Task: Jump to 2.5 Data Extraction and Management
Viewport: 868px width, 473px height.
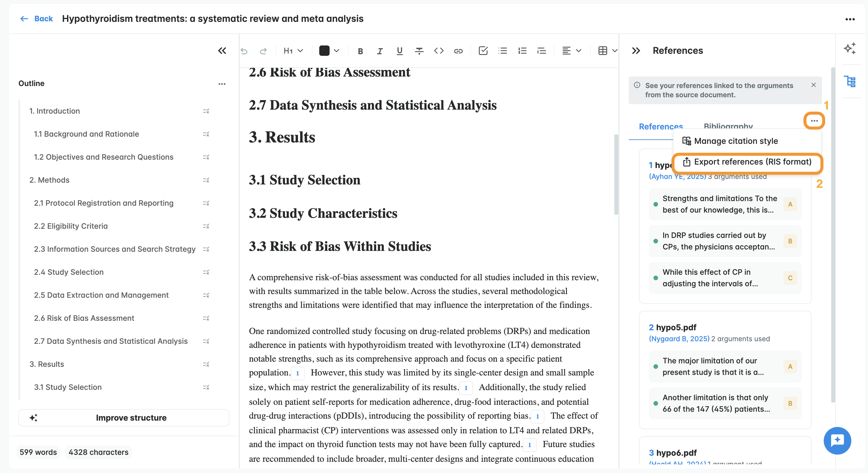Action: 101,295
